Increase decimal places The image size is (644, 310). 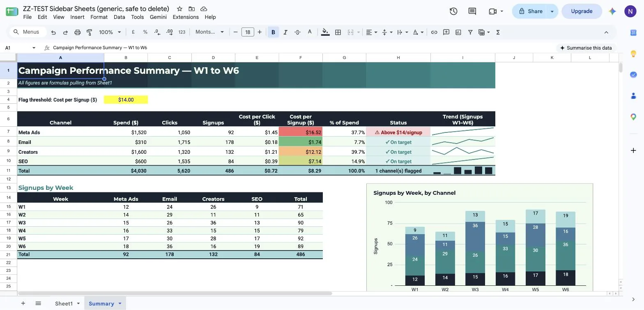click(x=170, y=32)
